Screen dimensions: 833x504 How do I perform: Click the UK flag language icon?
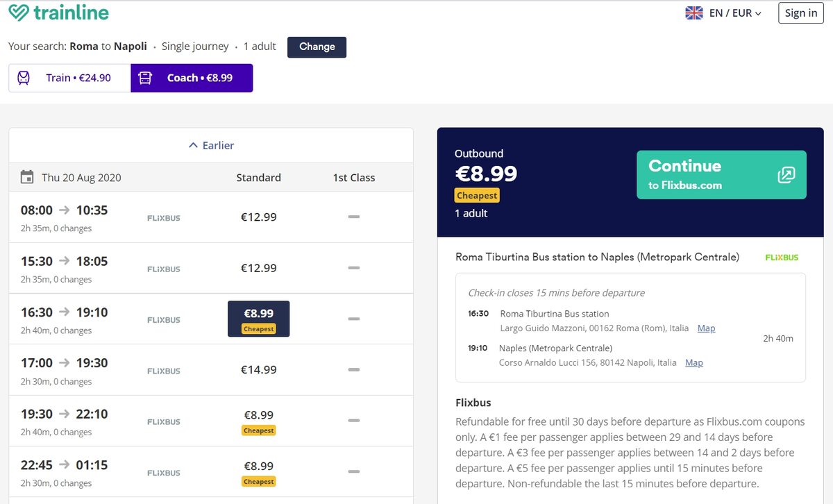pos(694,13)
